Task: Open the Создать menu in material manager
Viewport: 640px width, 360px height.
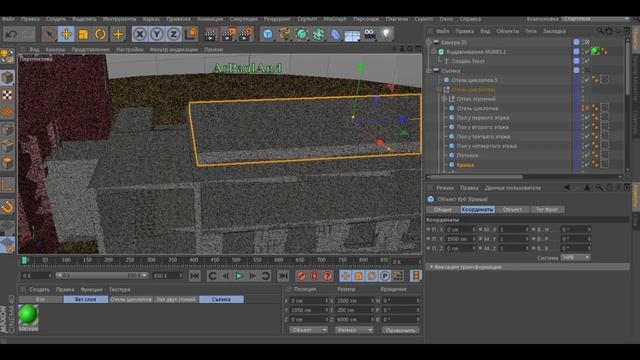Action: (x=39, y=289)
